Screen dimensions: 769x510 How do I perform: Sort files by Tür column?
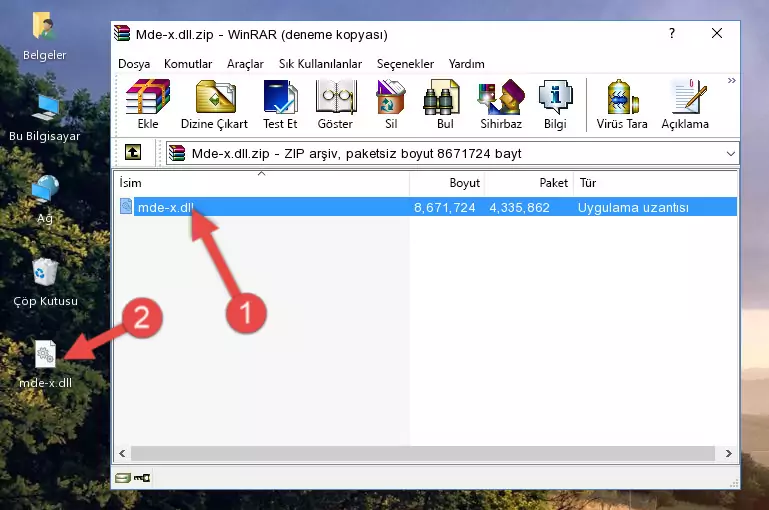(655, 183)
